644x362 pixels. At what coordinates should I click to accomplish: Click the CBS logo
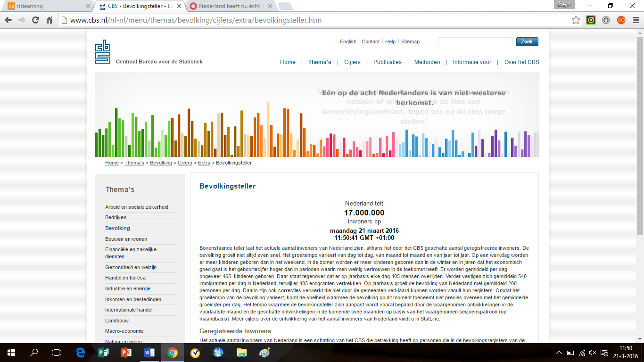(x=102, y=51)
